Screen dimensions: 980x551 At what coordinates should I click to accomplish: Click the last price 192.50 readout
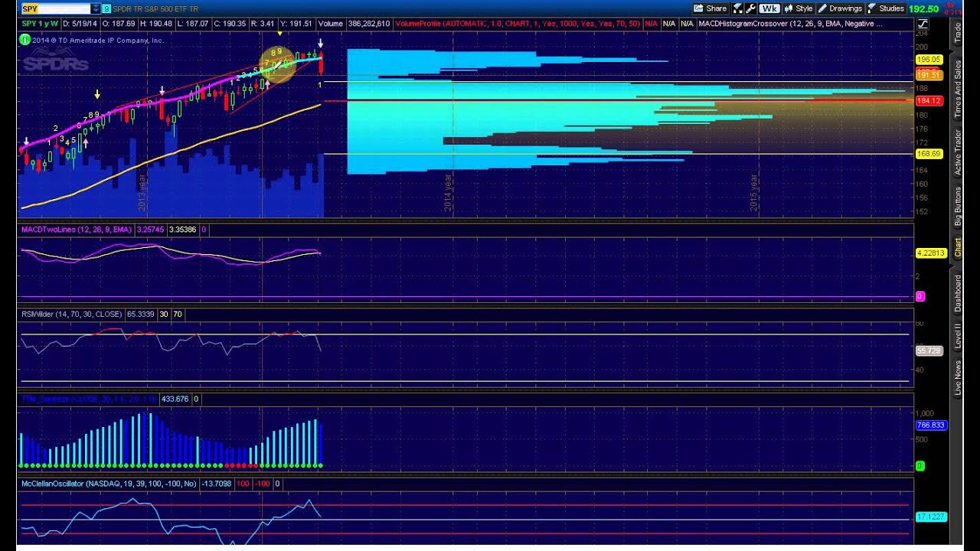point(923,8)
